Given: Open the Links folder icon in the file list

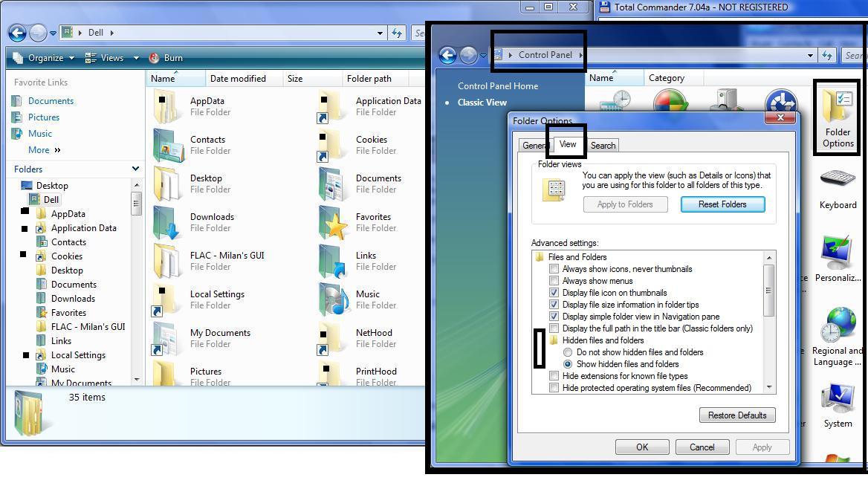Looking at the screenshot, I should coord(333,262).
